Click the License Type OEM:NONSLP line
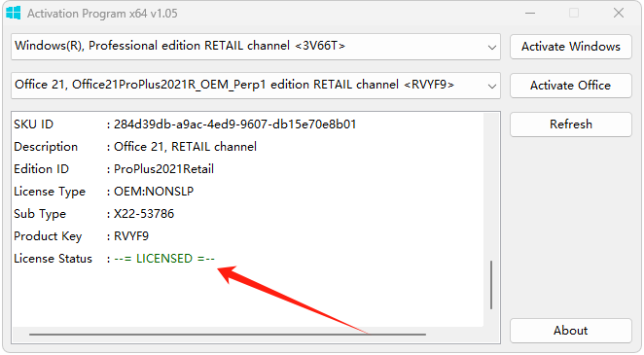This screenshot has height=355, width=644. click(x=103, y=192)
